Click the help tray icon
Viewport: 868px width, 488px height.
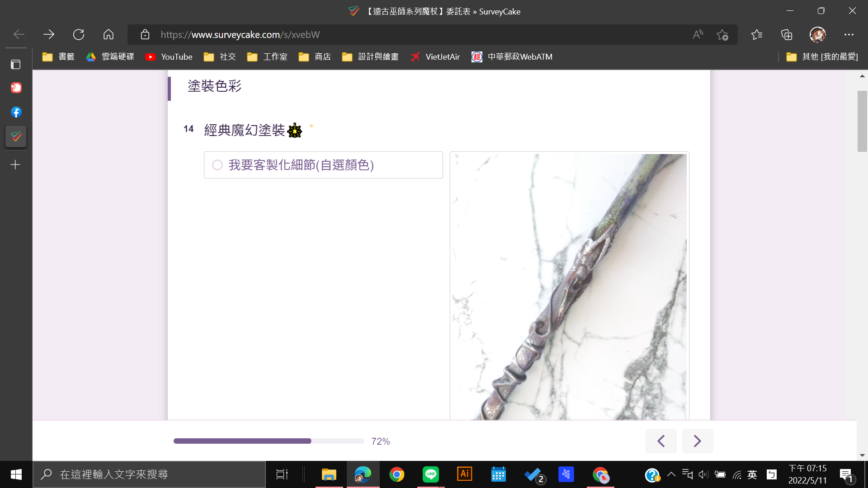pyautogui.click(x=652, y=475)
